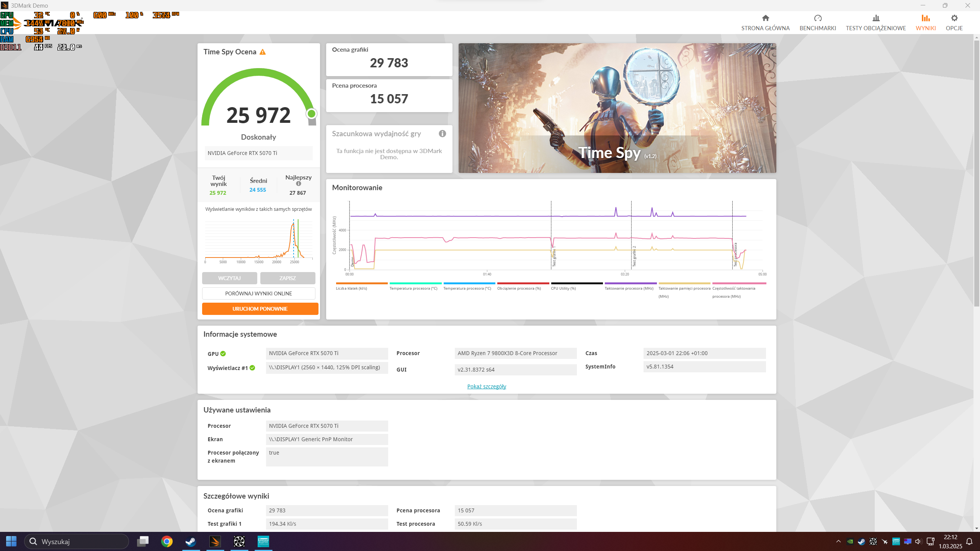
Task: Click info icon beside Szacunkowa wydajność gry
Action: pyautogui.click(x=442, y=134)
